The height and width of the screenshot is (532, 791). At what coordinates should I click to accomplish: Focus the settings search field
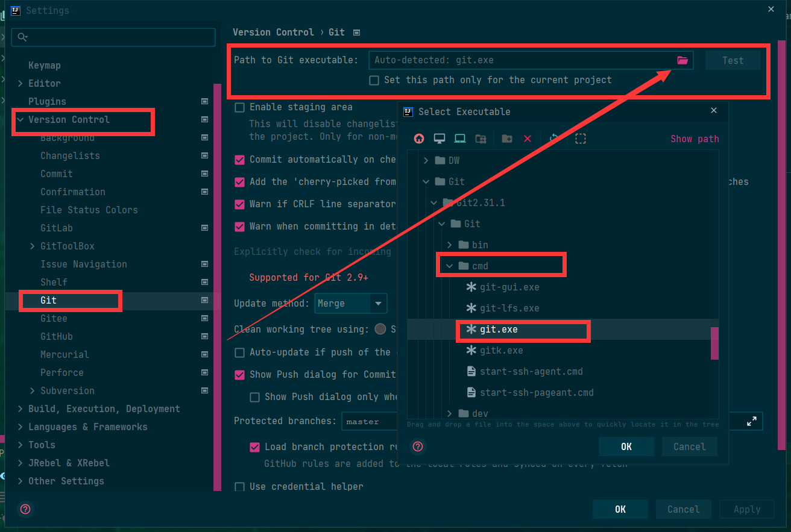(113, 37)
